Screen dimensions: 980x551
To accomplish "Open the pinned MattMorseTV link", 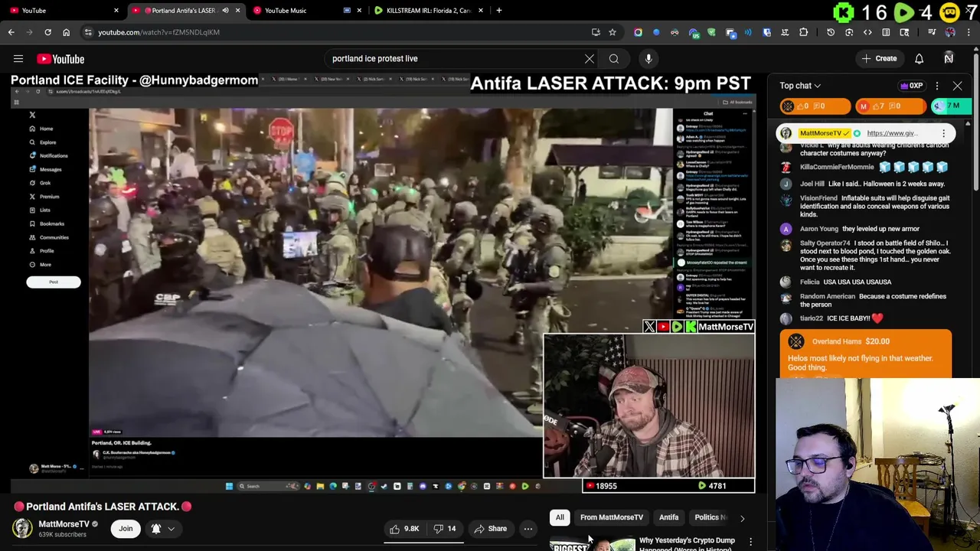I will [x=892, y=133].
